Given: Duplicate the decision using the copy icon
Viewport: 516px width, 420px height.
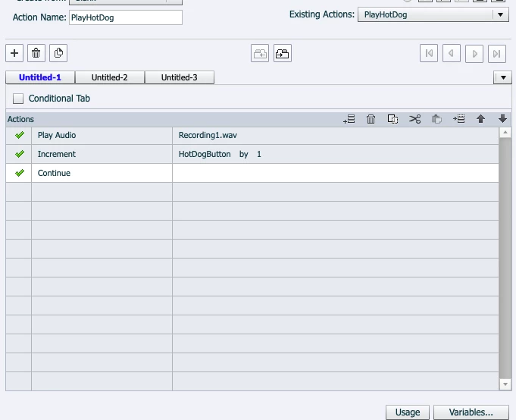Looking at the screenshot, I should pyautogui.click(x=58, y=53).
